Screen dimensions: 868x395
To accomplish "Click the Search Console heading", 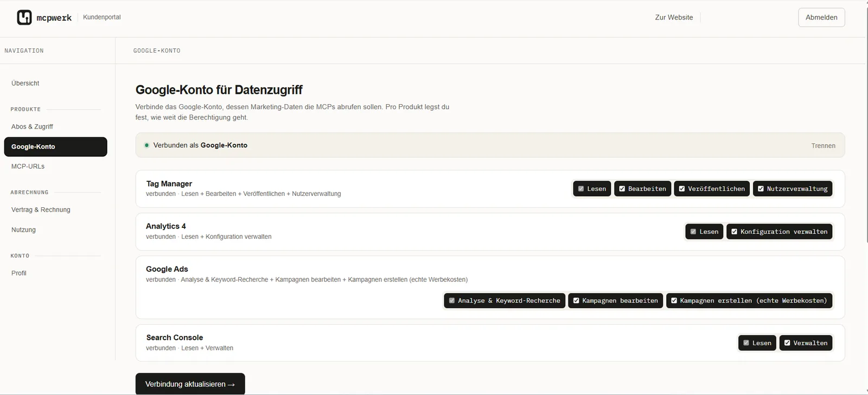I will 174,337.
